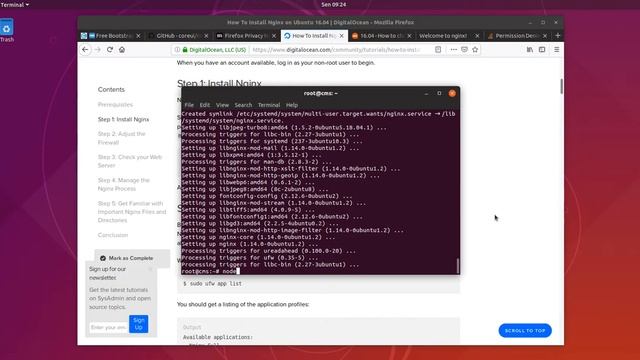Jump to Conclusion in Contents
This screenshot has height=360, width=640.
point(113,235)
